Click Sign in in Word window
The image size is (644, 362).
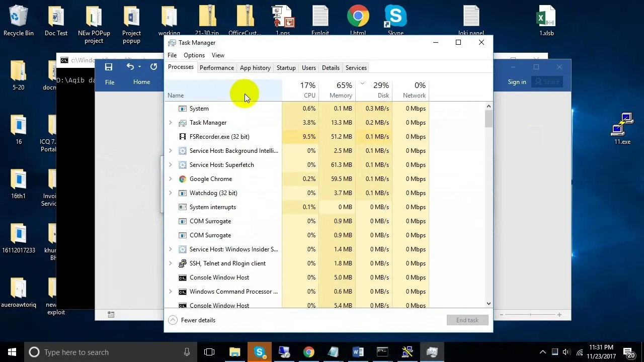(x=517, y=82)
